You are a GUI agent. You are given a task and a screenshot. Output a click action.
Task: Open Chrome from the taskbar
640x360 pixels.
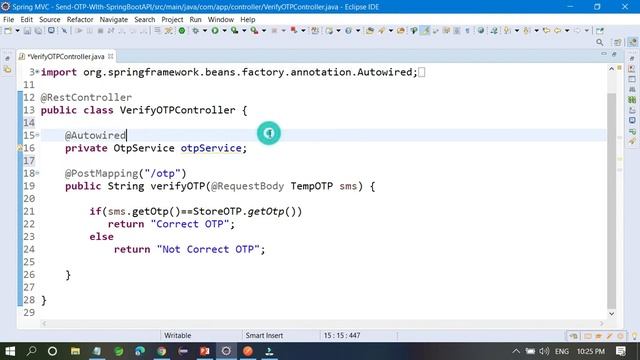pyautogui.click(x=162, y=351)
